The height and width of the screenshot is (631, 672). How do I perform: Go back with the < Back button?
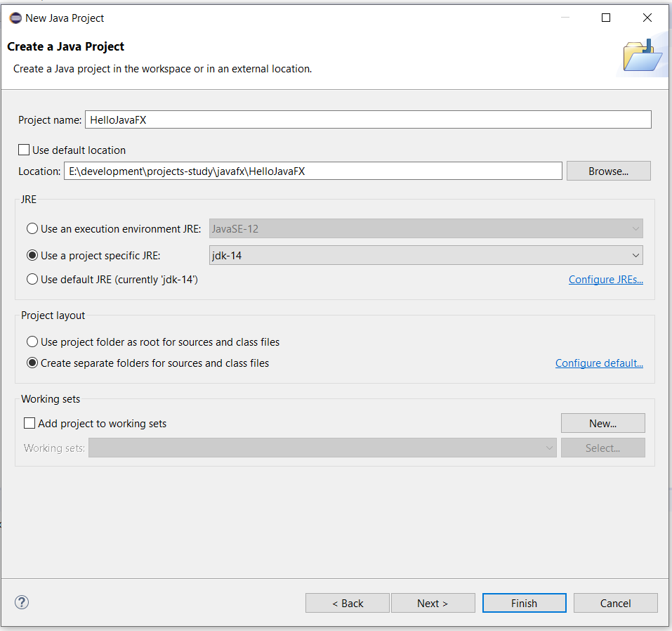[x=348, y=603]
